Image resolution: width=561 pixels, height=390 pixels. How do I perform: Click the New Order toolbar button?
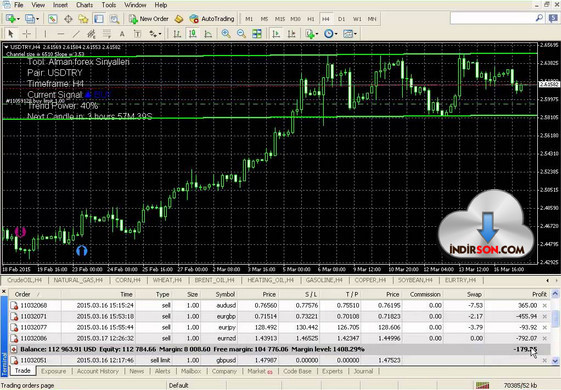[x=148, y=19]
